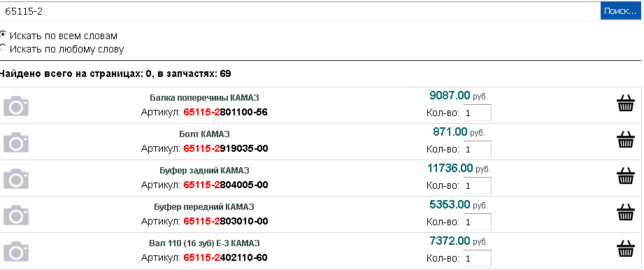Add Буфер передний КАМАЗ to basket
Viewport: 644px width, 270px height.
coord(626,212)
